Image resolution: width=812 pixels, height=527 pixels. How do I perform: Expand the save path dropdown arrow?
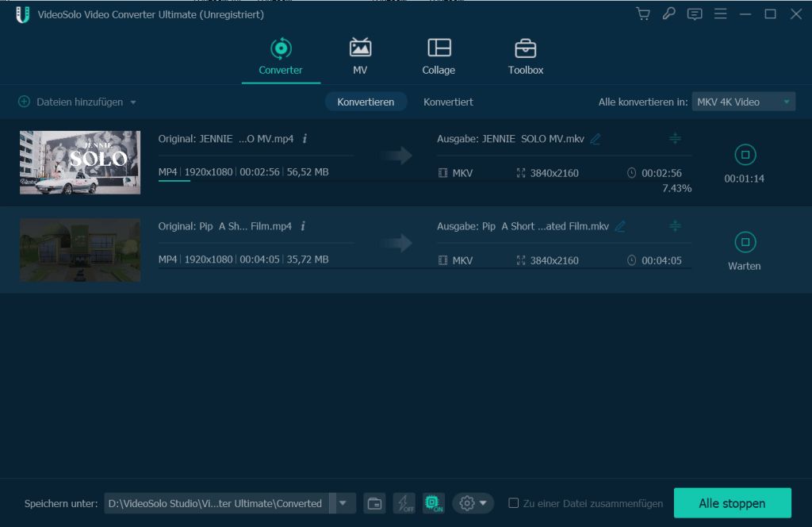[343, 503]
